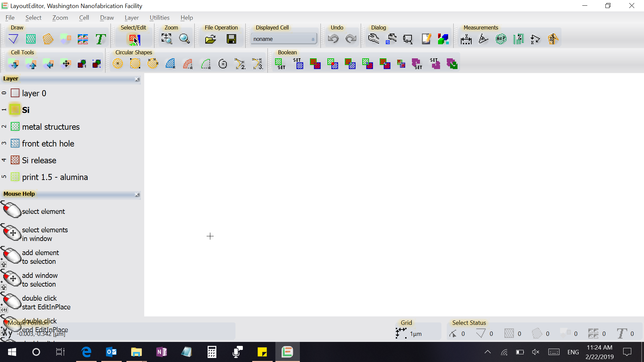
Task: Choose the cell array tool in Draw
Action: [x=83, y=39]
